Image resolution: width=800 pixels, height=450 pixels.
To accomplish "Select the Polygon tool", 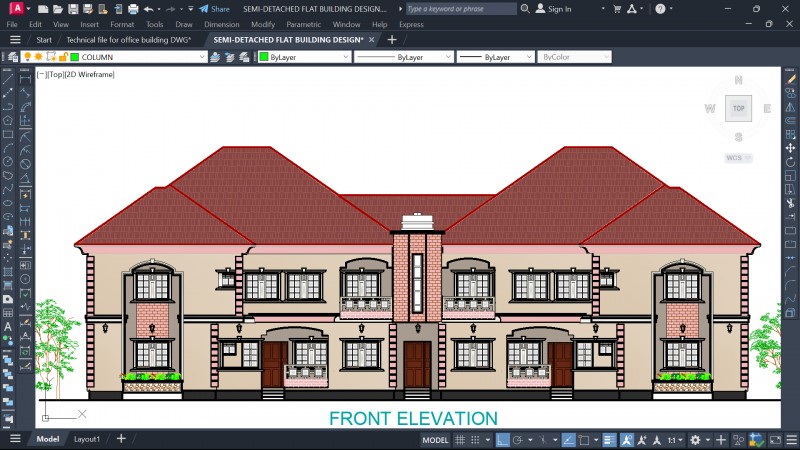I will (x=8, y=121).
